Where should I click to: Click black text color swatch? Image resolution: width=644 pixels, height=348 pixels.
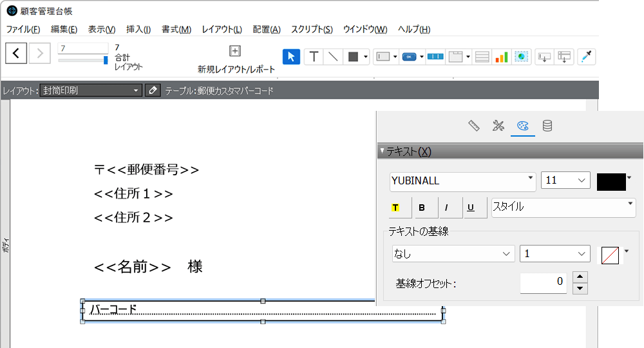pyautogui.click(x=611, y=182)
